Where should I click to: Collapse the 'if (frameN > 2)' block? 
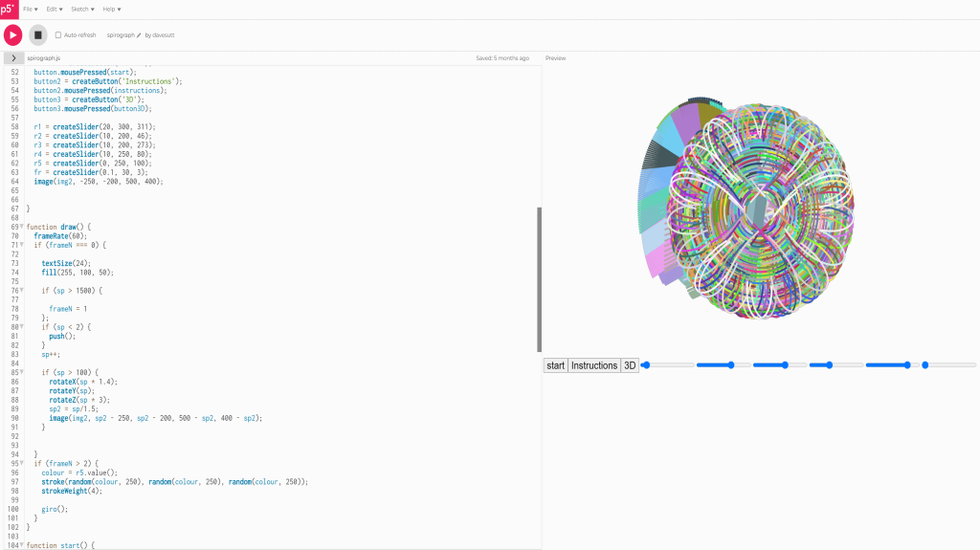(x=22, y=464)
